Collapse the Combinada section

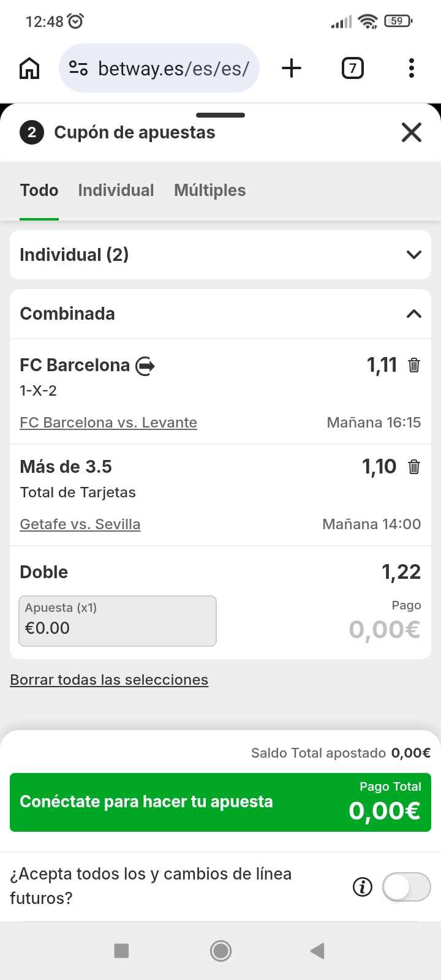414,314
